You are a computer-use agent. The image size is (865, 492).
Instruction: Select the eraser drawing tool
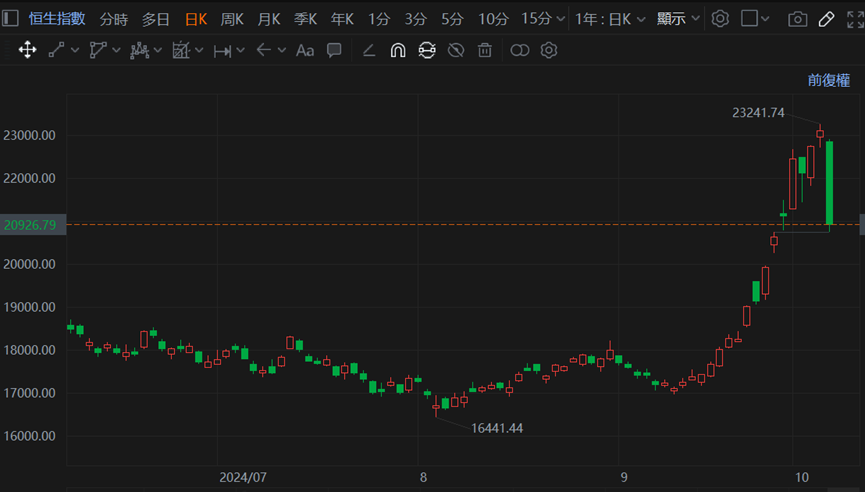[x=369, y=51]
